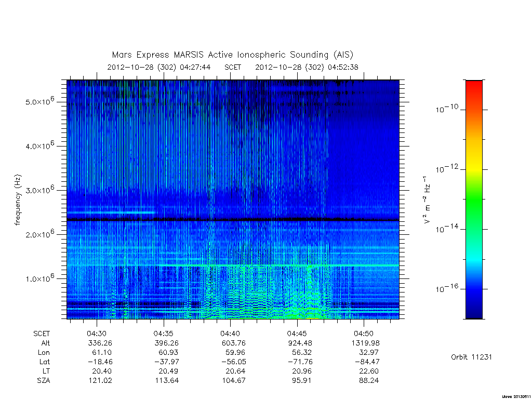Click the black horizontal band near 2.3 MHz
This screenshot has height=399, width=532.
coord(233,220)
